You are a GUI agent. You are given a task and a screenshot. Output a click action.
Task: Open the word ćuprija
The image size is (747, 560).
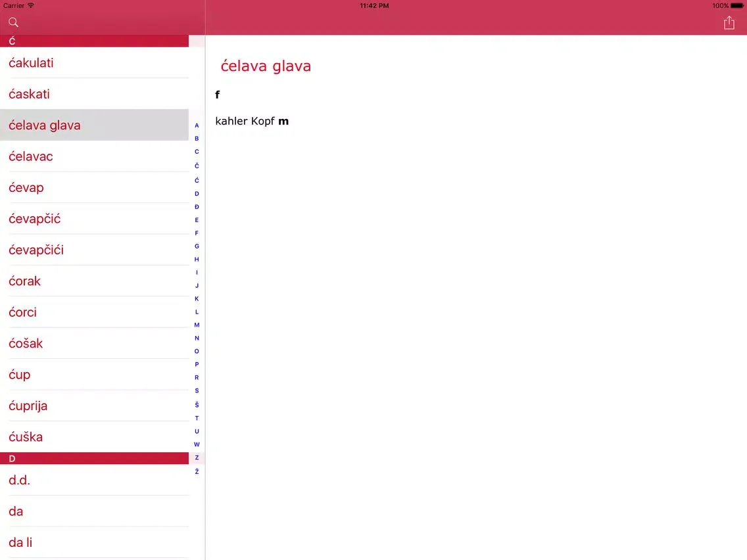(94, 406)
